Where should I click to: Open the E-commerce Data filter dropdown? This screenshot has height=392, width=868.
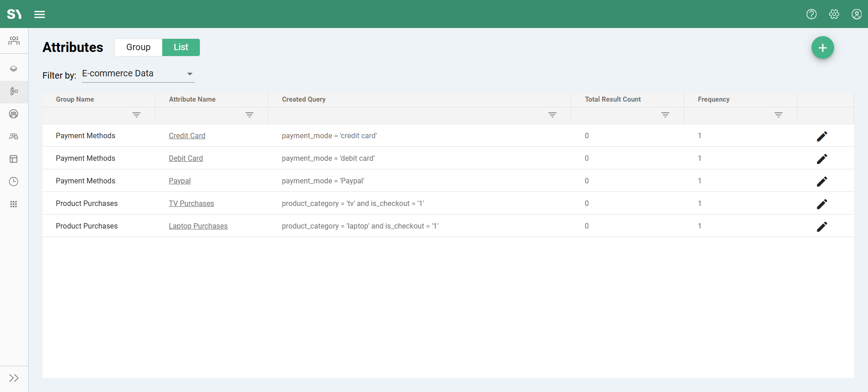(138, 74)
